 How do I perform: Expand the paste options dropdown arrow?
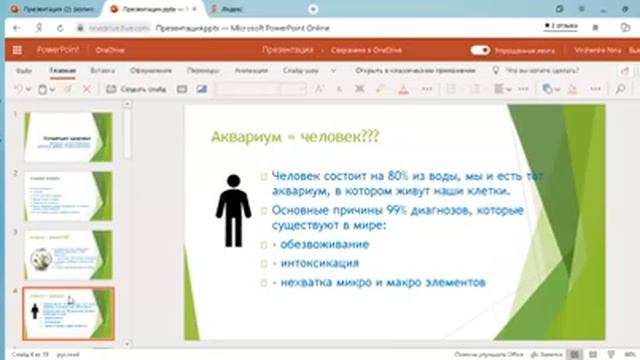(x=53, y=89)
